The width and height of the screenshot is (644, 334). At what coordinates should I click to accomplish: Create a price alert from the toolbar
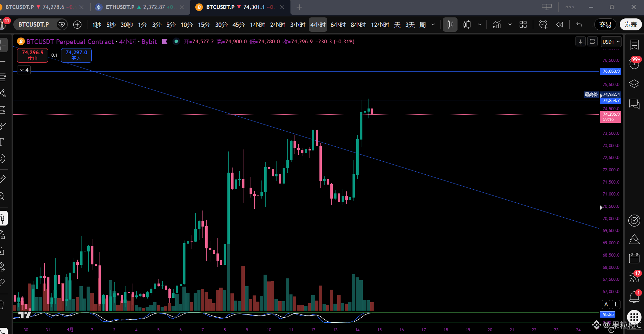click(x=543, y=25)
